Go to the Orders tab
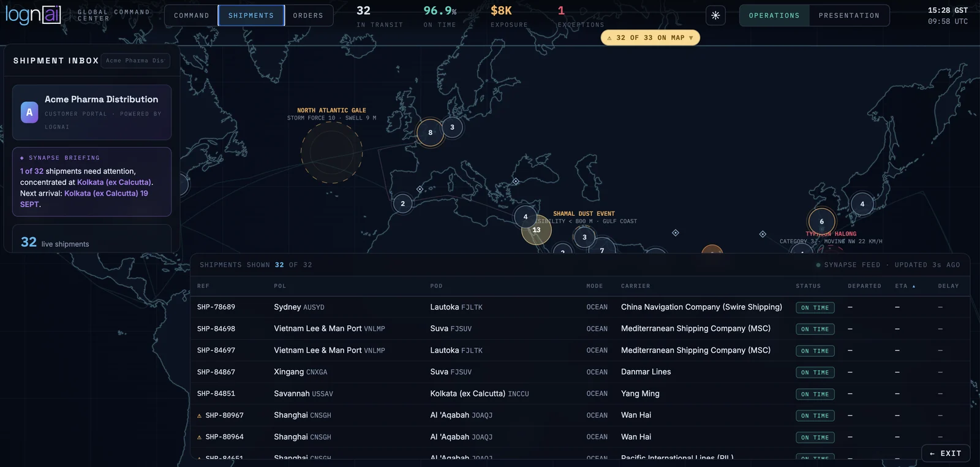Screen dimensions: 980x467 [308, 15]
